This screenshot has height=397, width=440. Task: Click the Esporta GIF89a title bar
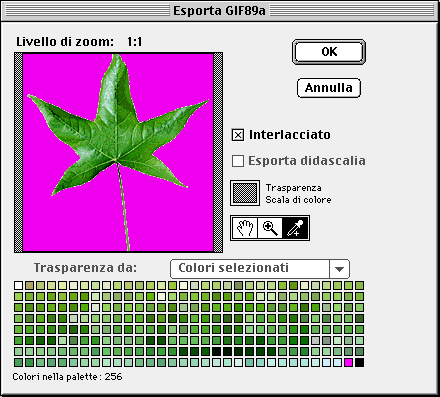click(x=219, y=11)
